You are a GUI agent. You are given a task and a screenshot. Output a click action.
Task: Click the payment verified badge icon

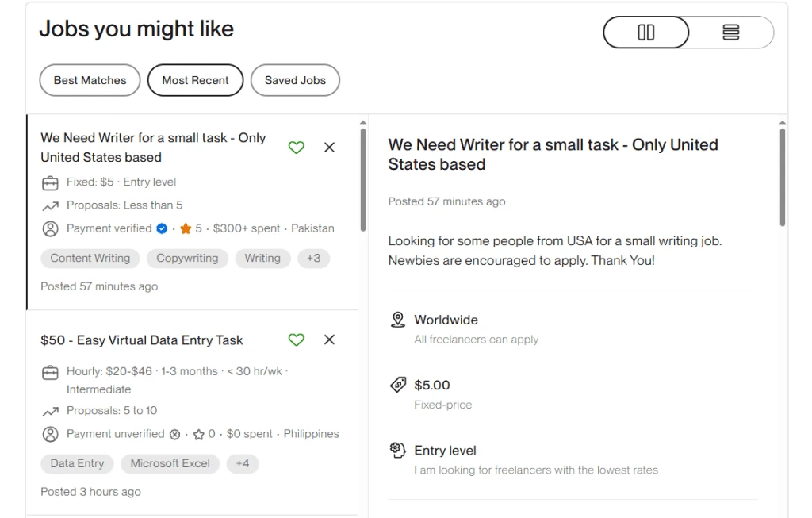pos(162,228)
